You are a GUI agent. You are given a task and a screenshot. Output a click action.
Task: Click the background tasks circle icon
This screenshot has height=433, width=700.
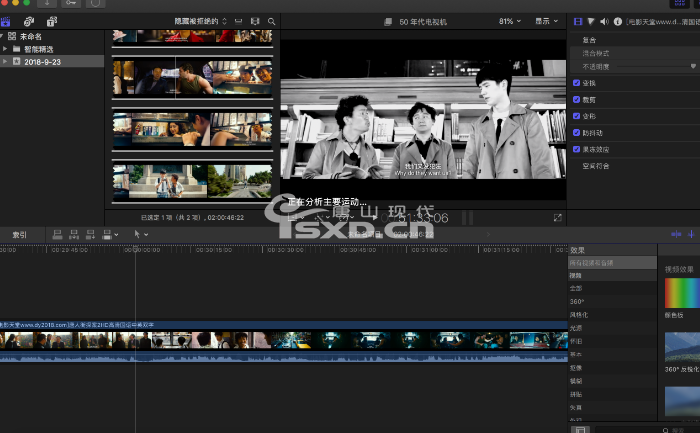pos(95,3)
